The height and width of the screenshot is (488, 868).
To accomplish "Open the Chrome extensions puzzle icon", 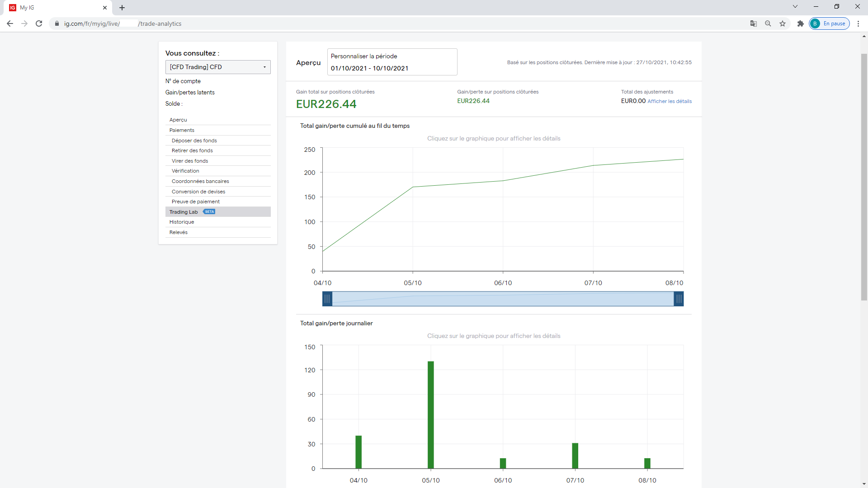I will 800,23.
